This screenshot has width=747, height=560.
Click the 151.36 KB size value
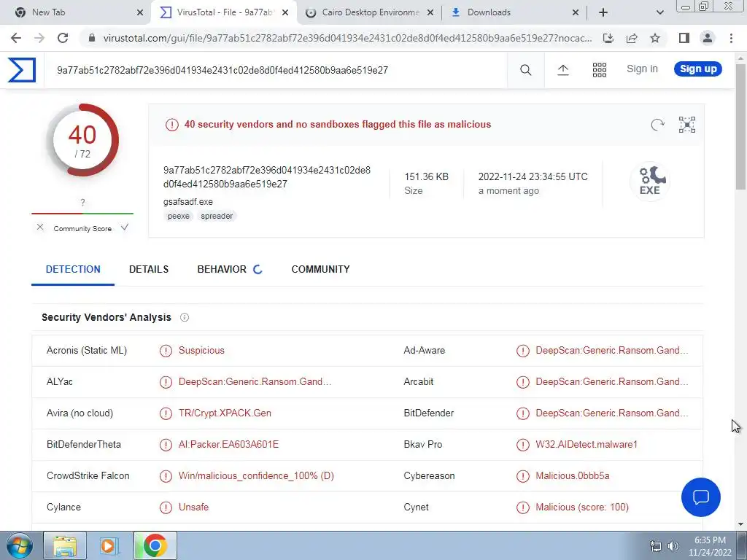[426, 176]
